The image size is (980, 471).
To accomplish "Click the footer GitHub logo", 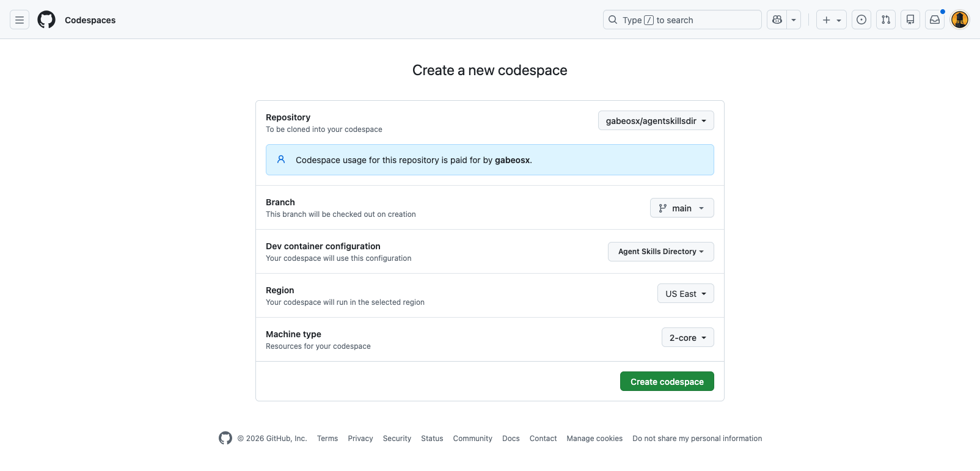I will (x=225, y=438).
